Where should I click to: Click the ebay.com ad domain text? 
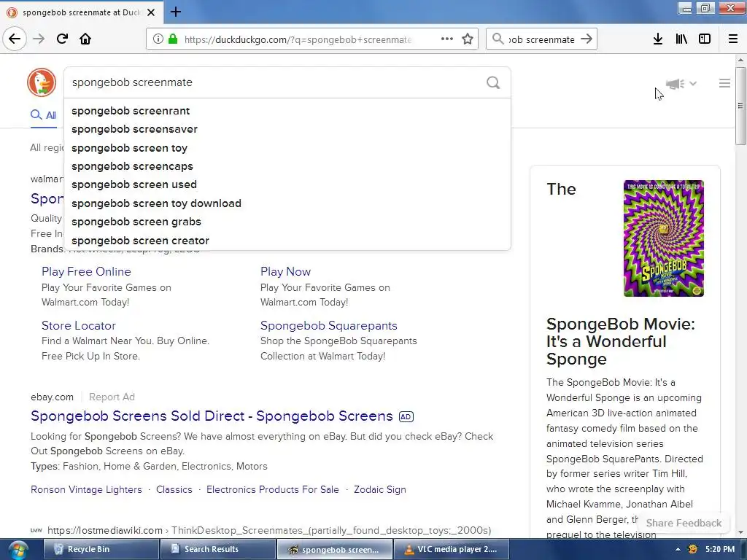pyautogui.click(x=52, y=397)
